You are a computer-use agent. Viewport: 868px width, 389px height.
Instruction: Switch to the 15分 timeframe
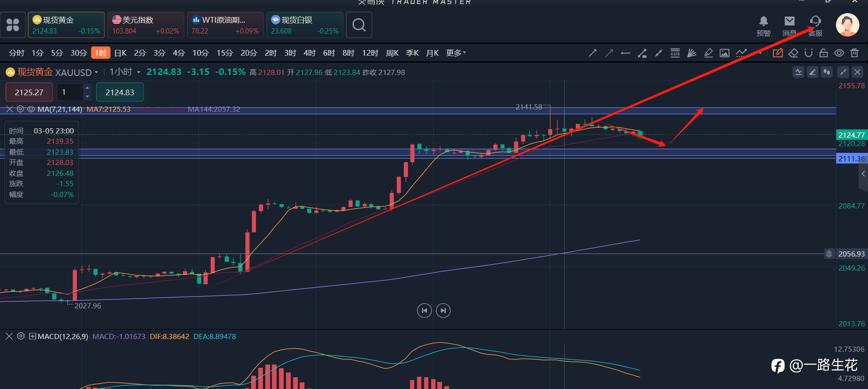click(225, 53)
